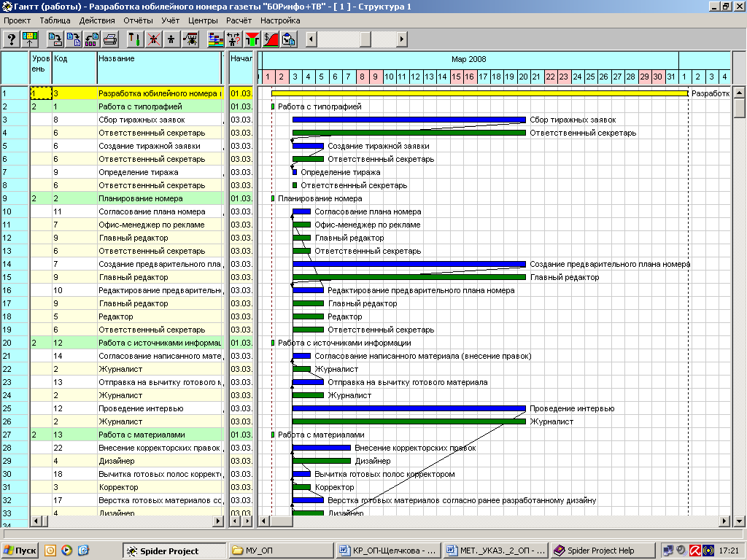Switch to Spider Project Help taskbar button
The height and width of the screenshot is (560, 747).
pos(601,551)
